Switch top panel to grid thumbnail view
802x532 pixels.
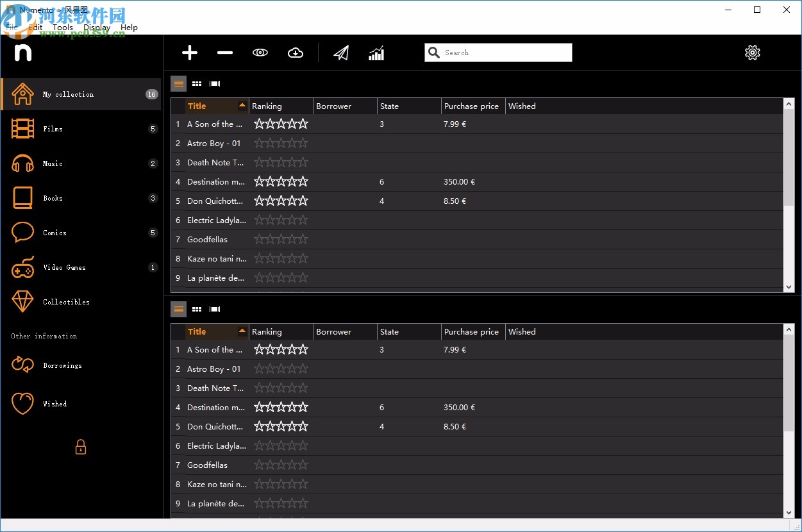(197, 84)
